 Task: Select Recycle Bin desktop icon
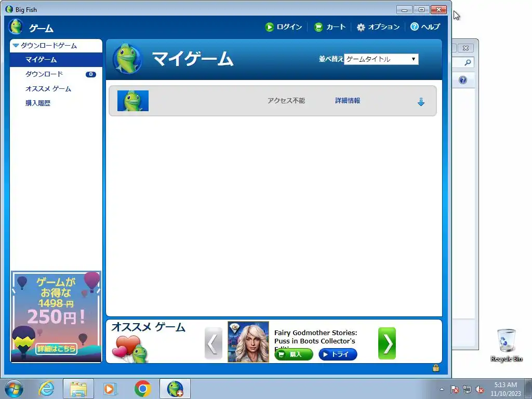[506, 345]
